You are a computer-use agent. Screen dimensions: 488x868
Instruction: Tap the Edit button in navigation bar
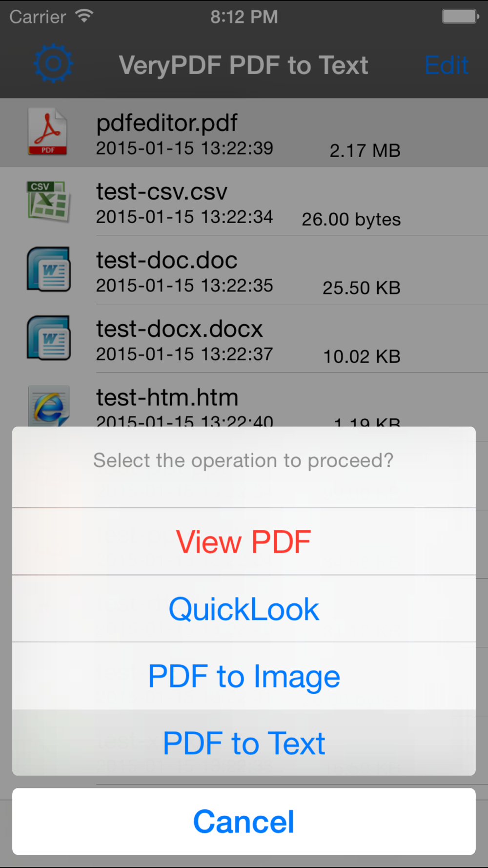pyautogui.click(x=447, y=65)
